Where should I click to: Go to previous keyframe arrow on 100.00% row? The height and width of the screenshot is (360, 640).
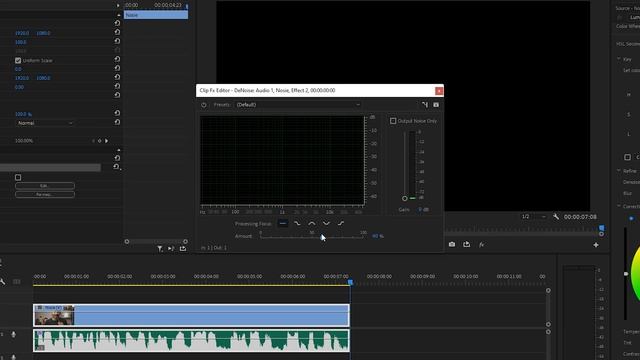click(x=93, y=141)
